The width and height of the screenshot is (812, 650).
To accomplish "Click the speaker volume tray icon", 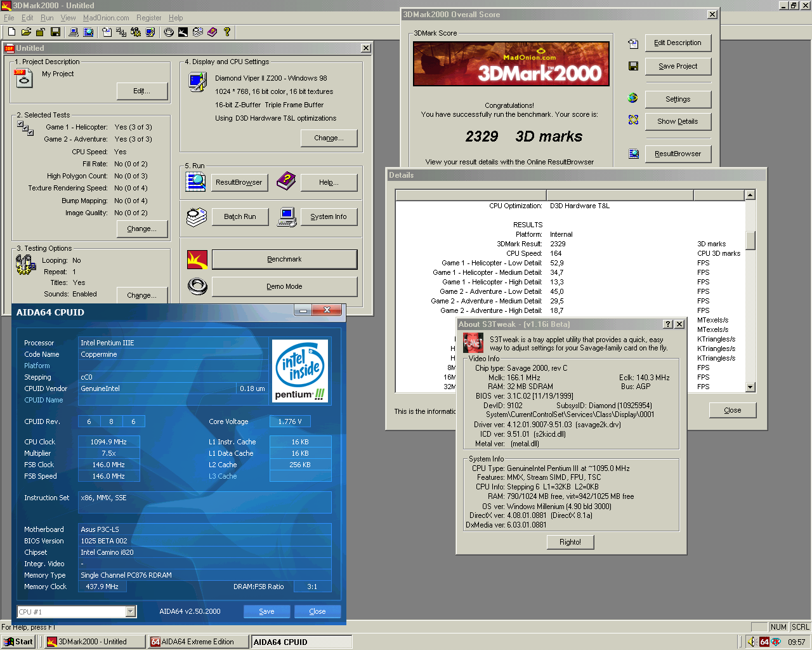I will tap(752, 642).
